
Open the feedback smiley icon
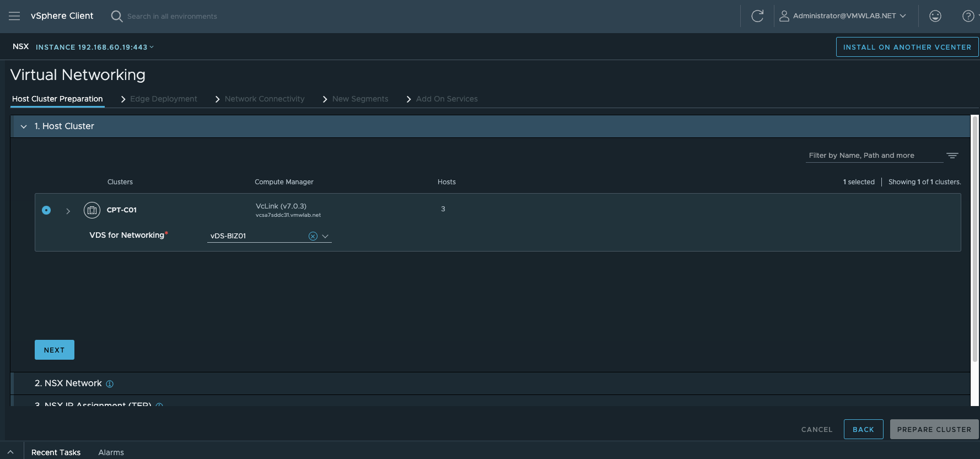(x=935, y=16)
